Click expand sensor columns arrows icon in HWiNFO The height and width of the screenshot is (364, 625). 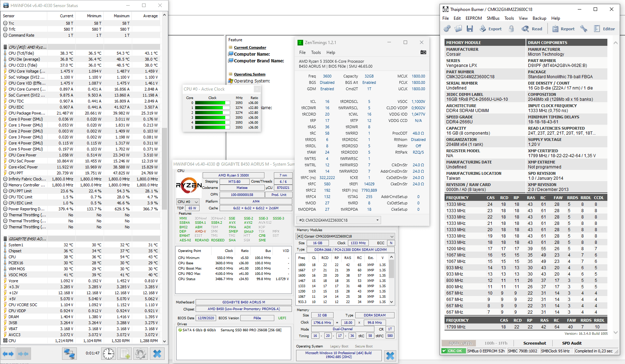[x=8, y=353]
